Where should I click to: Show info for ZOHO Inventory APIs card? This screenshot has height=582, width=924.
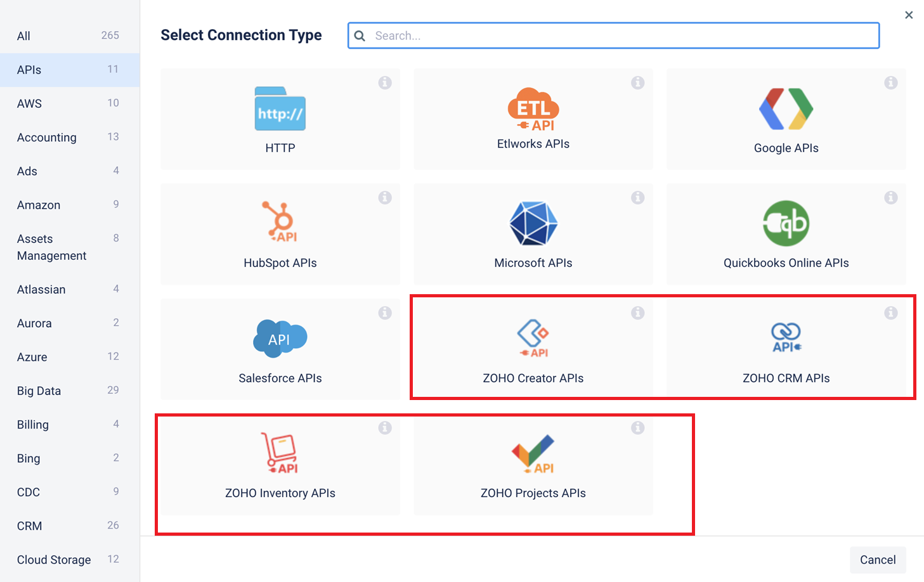385,428
